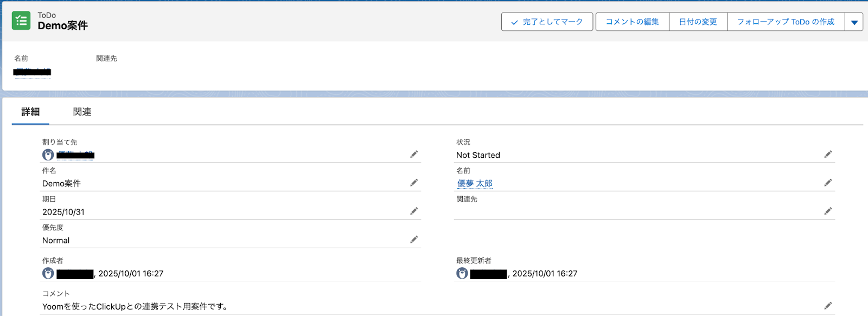Edit the 状況 Not Started pencil icon

pyautogui.click(x=828, y=154)
